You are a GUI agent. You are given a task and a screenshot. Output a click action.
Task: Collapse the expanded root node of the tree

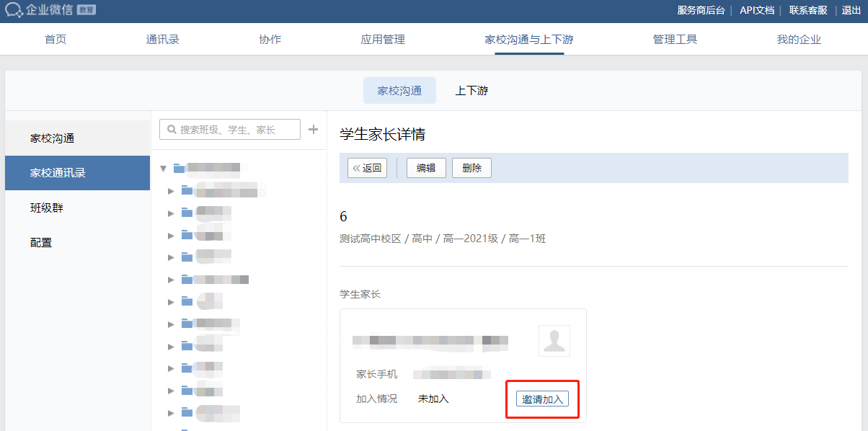point(164,169)
